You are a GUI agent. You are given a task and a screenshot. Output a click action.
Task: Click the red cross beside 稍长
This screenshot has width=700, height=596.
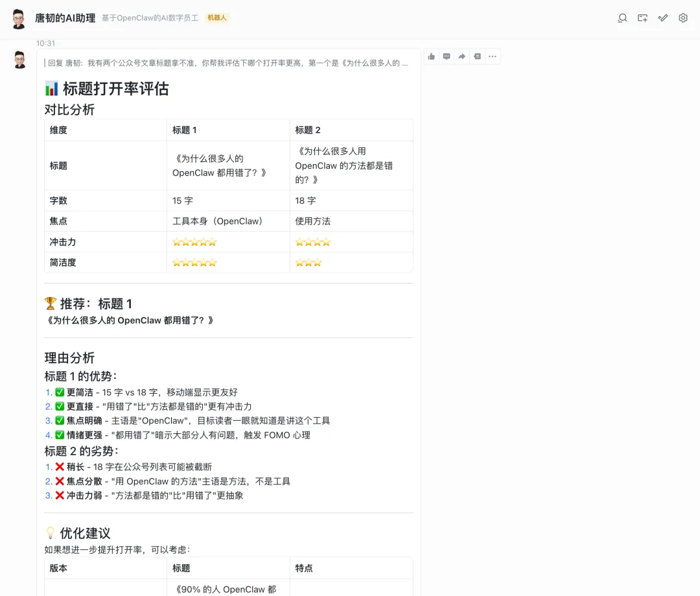(60, 467)
